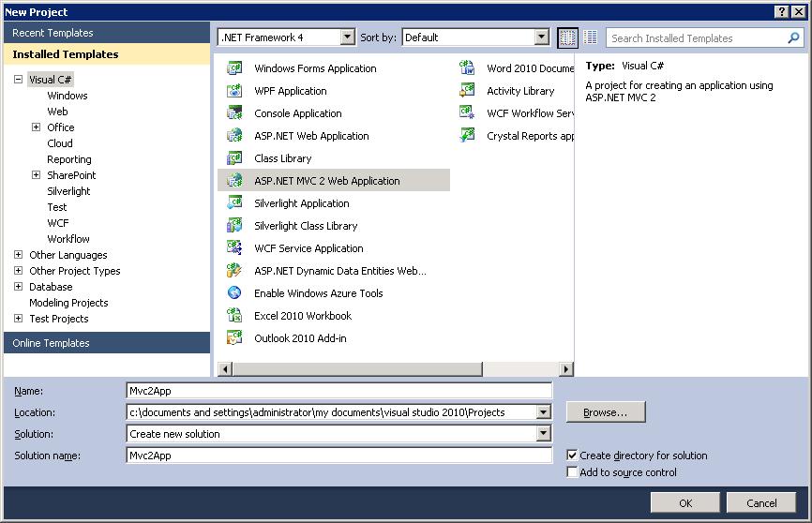Click the Crystal Reports application icon
This screenshot has height=523, width=812.
coord(467,136)
